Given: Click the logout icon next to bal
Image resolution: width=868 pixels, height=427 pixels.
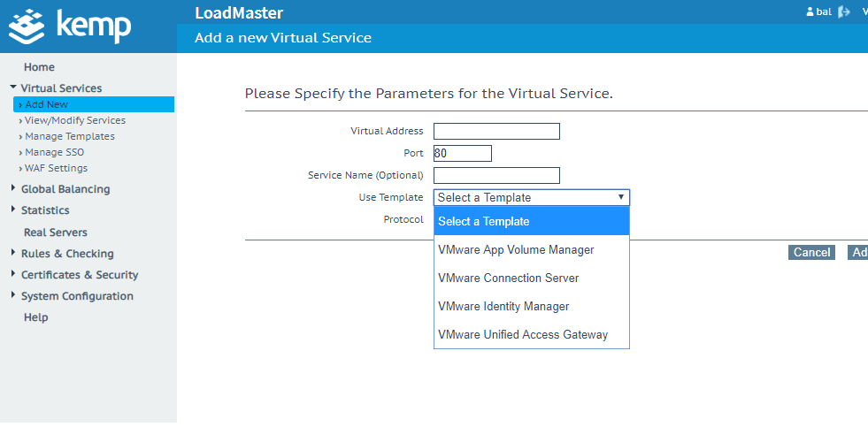Looking at the screenshot, I should point(843,12).
